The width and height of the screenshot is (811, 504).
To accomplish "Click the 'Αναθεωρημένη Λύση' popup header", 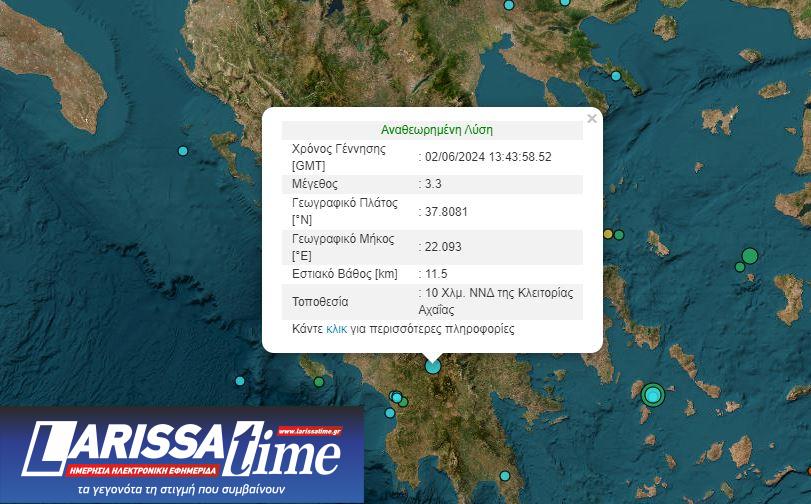I will 437,130.
